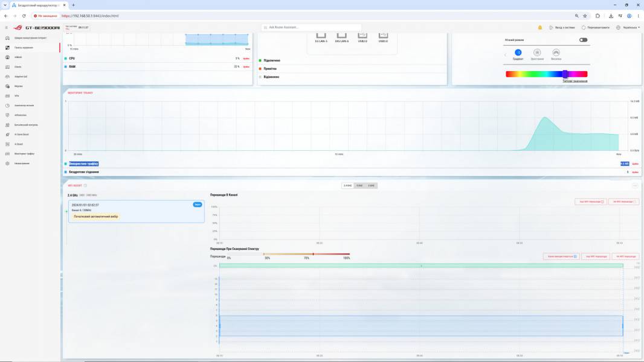
Task: Switch to the 2.4 GHz band tab
Action: coord(347,186)
